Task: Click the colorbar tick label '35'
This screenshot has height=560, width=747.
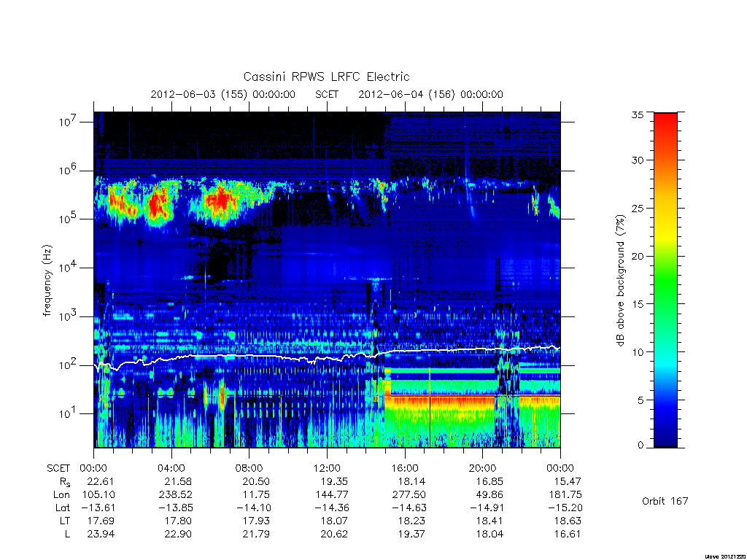Action: pyautogui.click(x=637, y=114)
